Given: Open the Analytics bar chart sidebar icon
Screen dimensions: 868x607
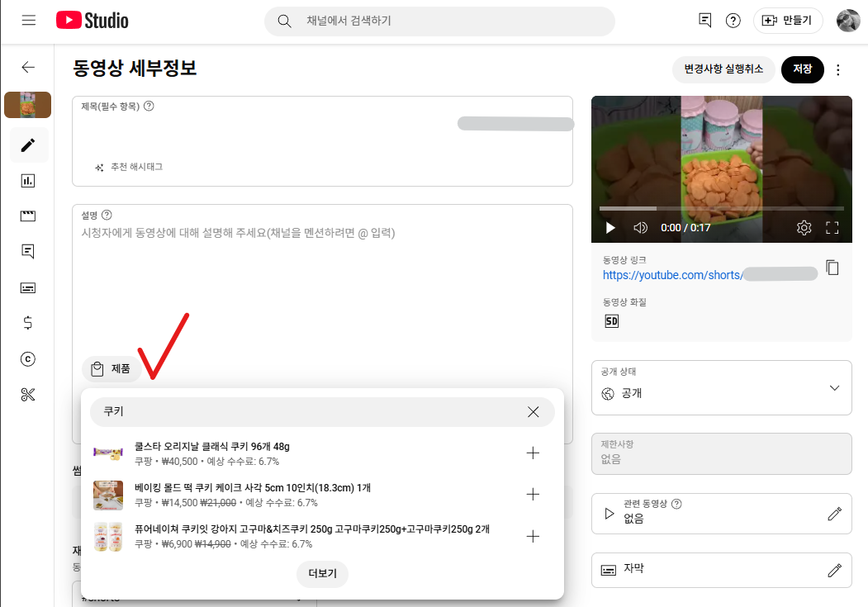Looking at the screenshot, I should point(28,180).
